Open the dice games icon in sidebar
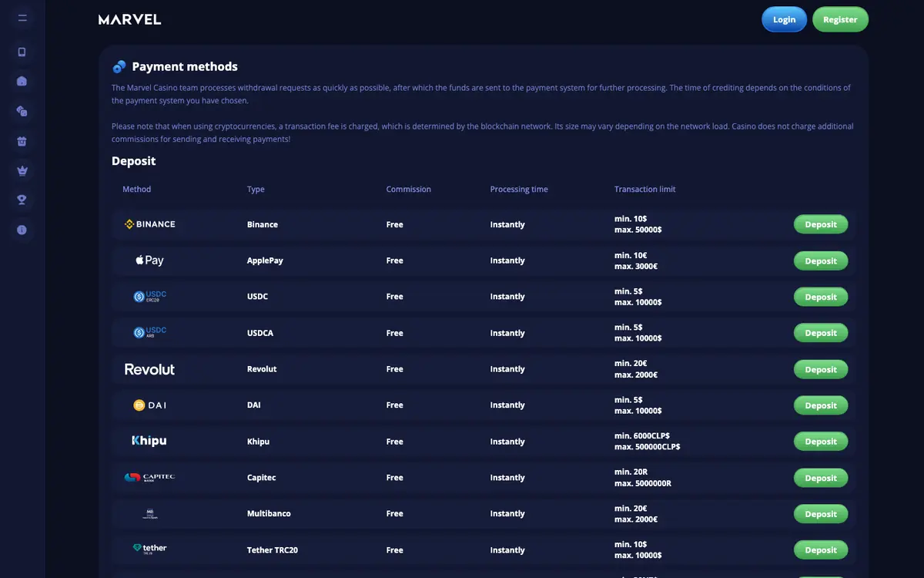 22,111
